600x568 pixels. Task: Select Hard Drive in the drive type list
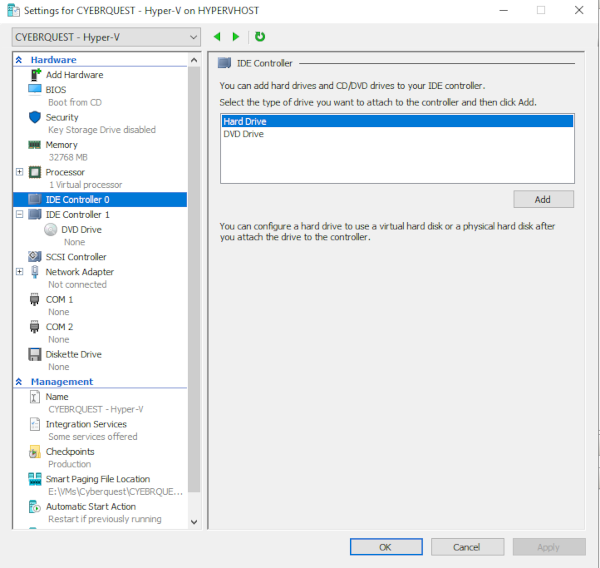[x=244, y=122]
